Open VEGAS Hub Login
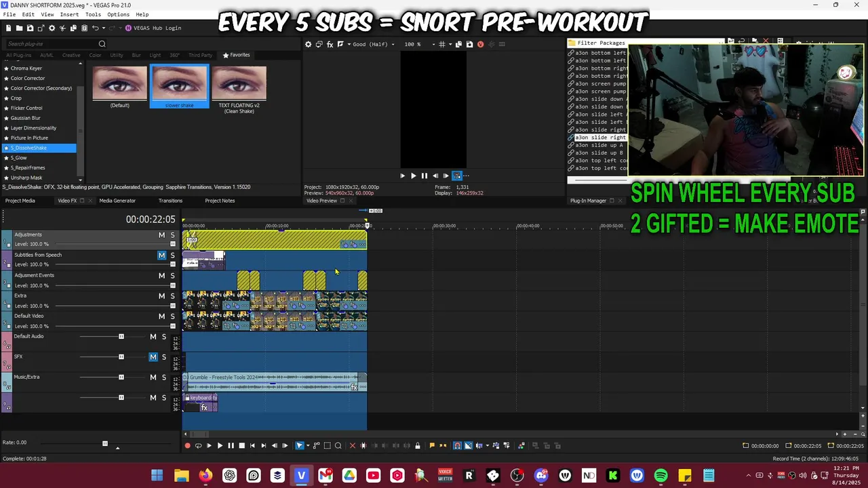868x488 pixels. (153, 28)
